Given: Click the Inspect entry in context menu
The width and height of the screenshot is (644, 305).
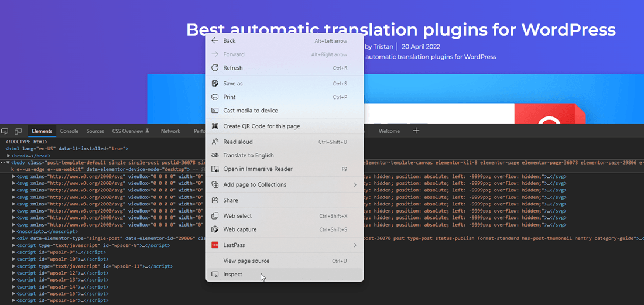Looking at the screenshot, I should [284, 274].
